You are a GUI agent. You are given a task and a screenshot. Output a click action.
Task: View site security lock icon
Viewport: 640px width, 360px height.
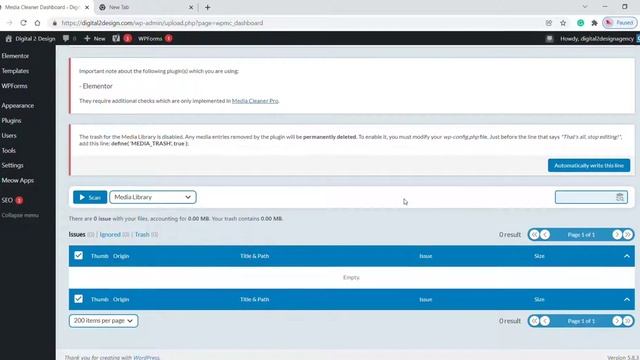click(x=54, y=23)
